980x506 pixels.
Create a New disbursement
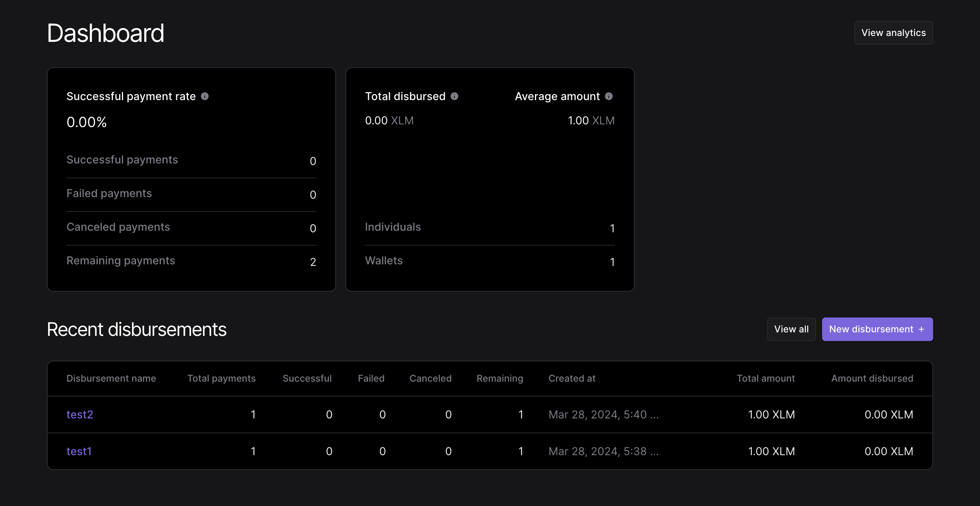[x=877, y=329]
